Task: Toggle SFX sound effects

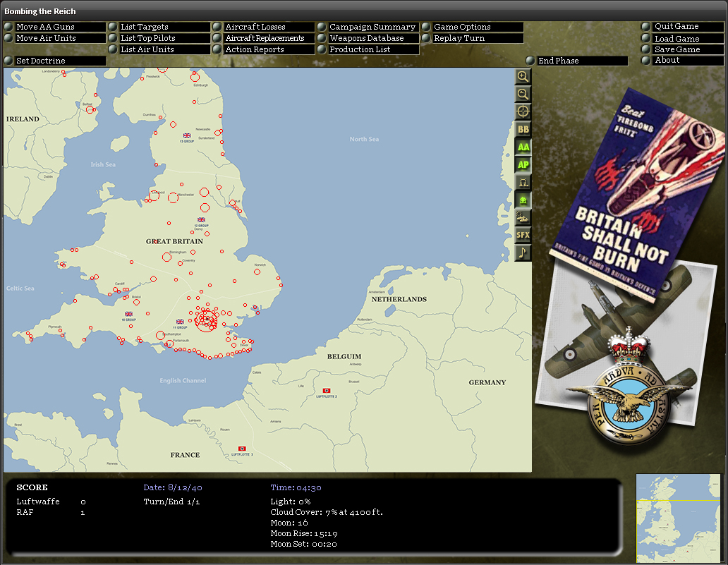Action: 523,235
